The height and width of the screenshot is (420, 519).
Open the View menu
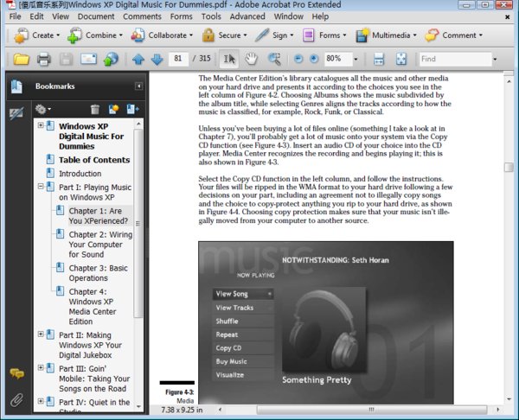point(61,16)
